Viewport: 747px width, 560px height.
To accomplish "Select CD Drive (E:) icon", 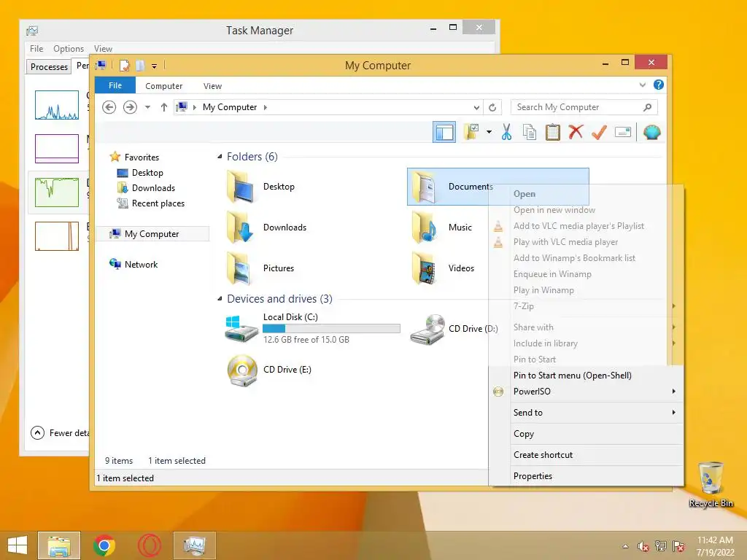I will pyautogui.click(x=242, y=370).
